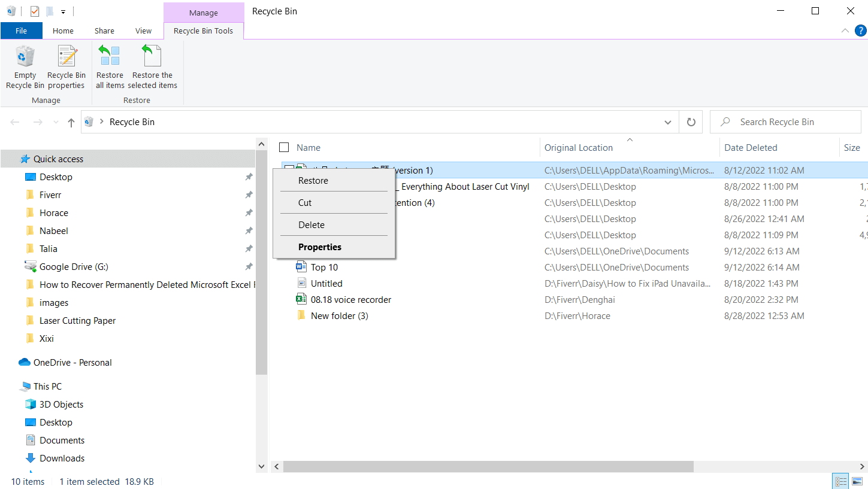868x489 pixels.
Task: Open Documents in the navigation pane
Action: 62,441
